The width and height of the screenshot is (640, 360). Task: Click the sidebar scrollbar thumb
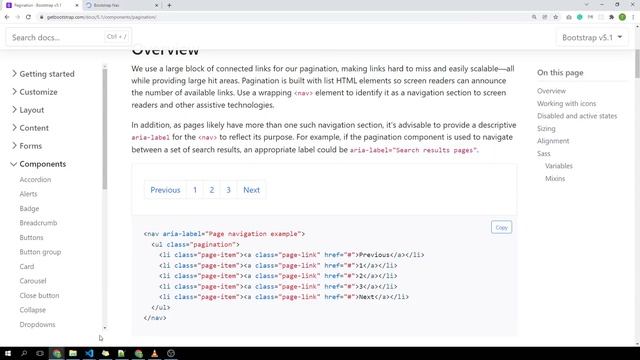point(105,129)
